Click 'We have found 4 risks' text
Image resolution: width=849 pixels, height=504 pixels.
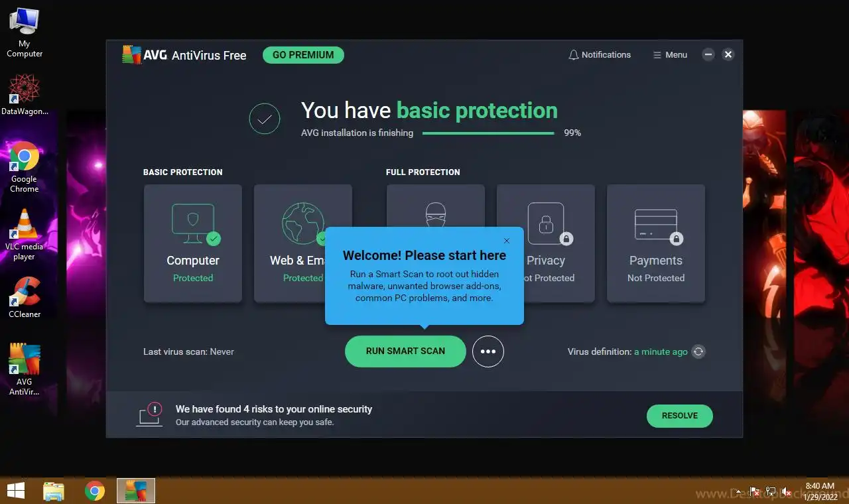click(274, 409)
